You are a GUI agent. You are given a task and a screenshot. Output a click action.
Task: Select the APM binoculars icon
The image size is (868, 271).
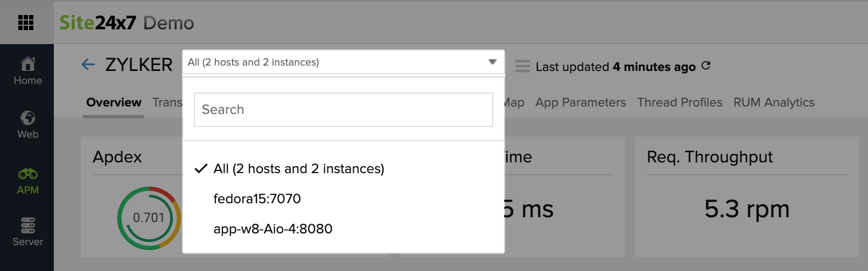click(28, 174)
